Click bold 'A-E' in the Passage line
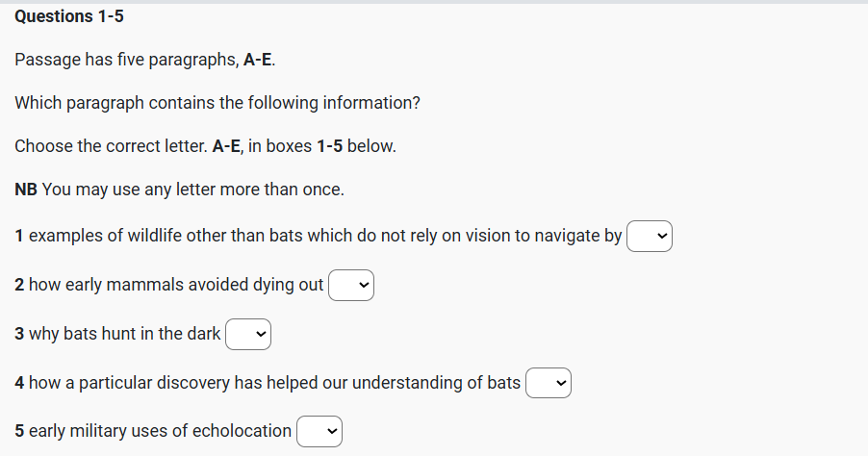Screen dimensions: 868x456 pos(258,60)
